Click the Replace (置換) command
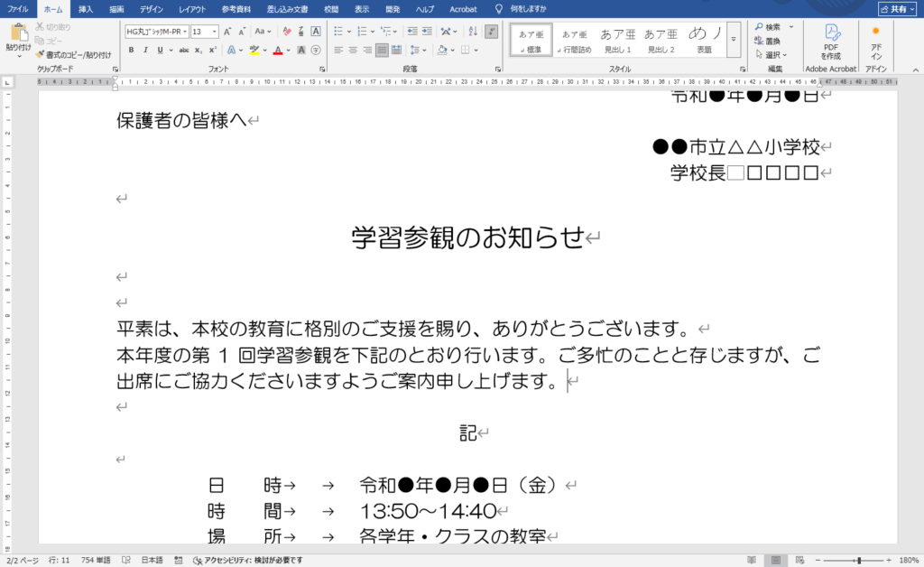 767,41
